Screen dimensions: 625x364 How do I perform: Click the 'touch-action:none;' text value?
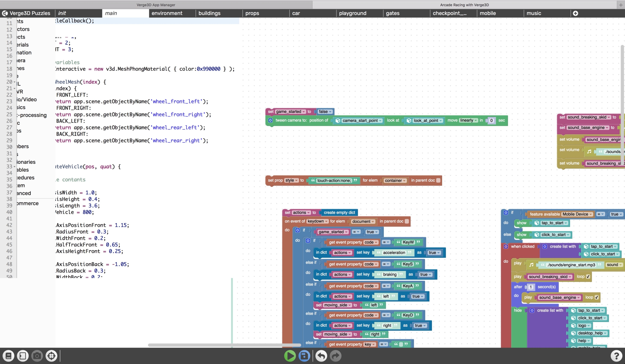334,180
